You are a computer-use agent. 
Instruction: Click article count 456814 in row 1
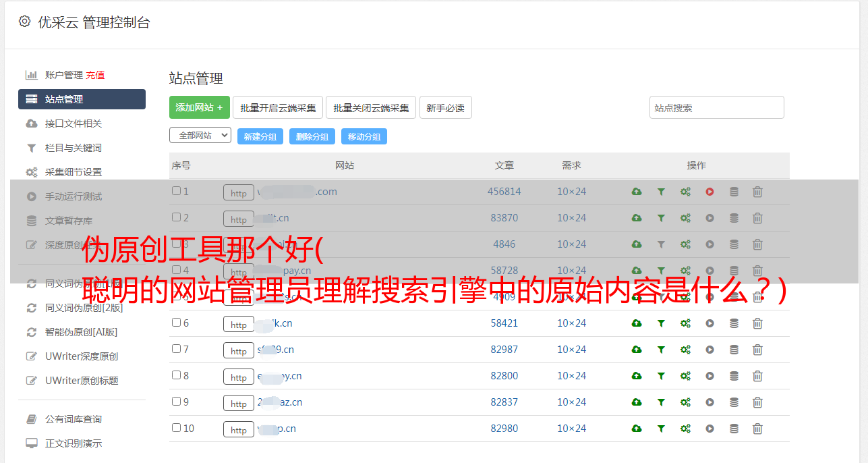click(504, 192)
